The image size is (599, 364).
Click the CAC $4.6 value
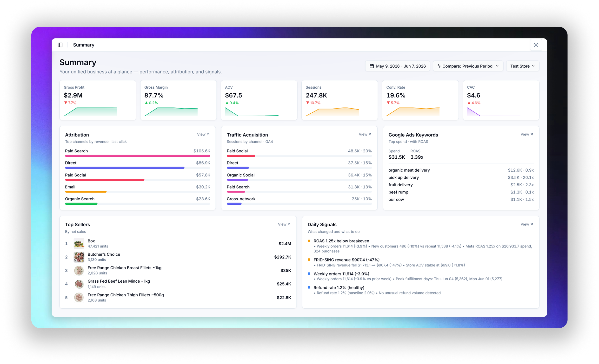point(473,95)
